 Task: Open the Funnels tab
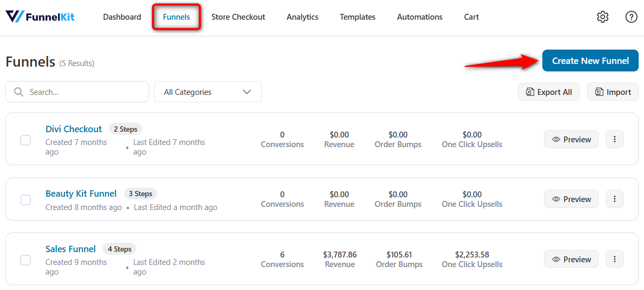(176, 17)
